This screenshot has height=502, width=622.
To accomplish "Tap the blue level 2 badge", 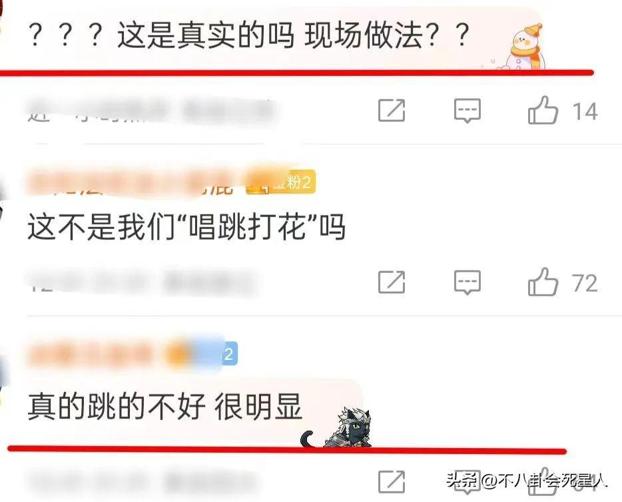I will point(228,353).
